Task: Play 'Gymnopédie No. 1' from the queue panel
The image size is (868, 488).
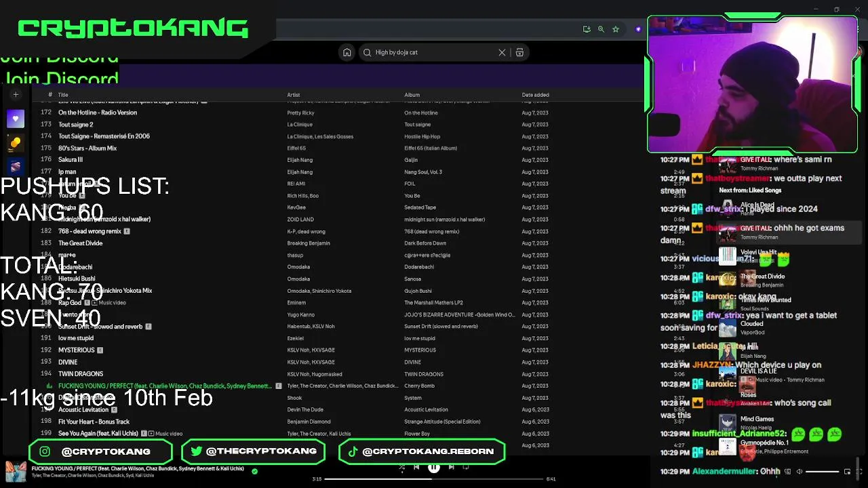Action: coord(764,443)
